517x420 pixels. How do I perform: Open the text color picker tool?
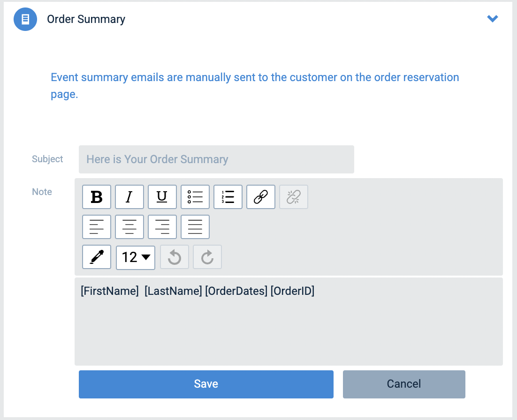pos(97,257)
